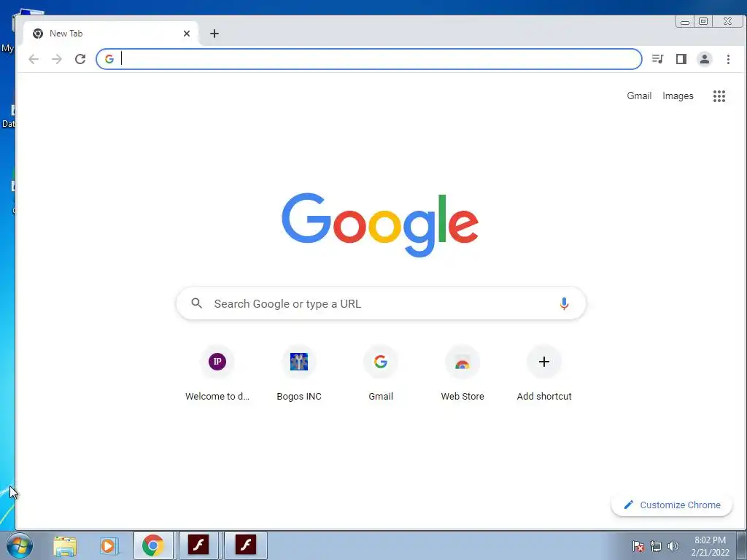Image resolution: width=747 pixels, height=560 pixels.
Task: Open Chrome three-dot menu
Action: click(x=728, y=59)
